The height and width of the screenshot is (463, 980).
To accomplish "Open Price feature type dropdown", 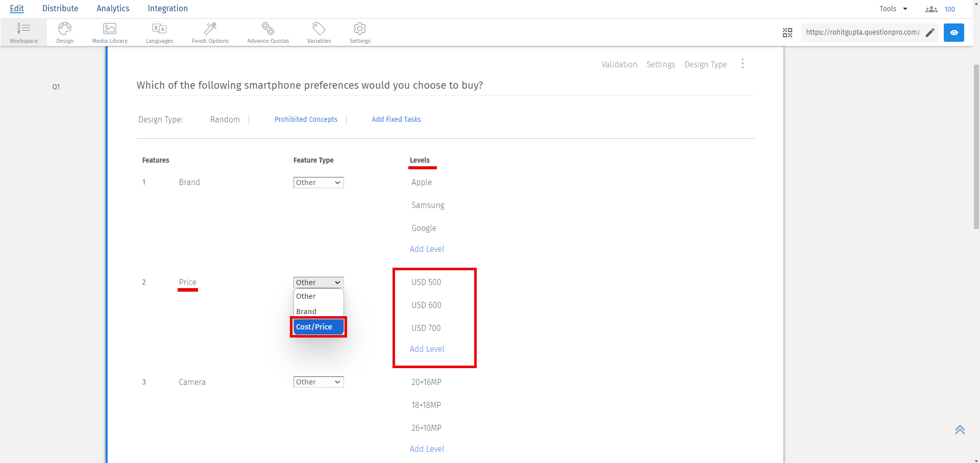I will click(x=318, y=282).
